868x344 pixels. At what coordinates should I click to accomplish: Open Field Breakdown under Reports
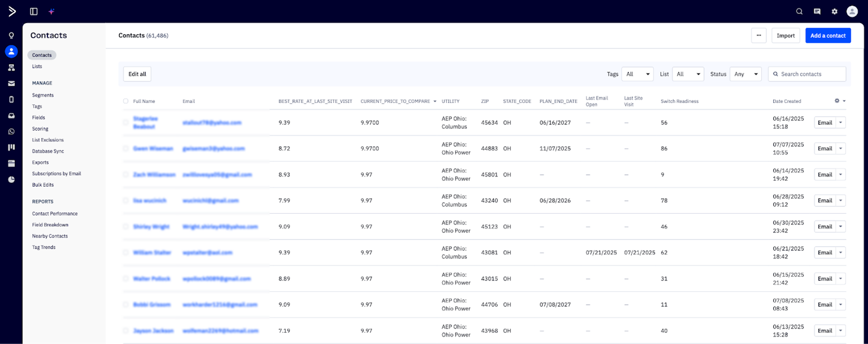(50, 225)
